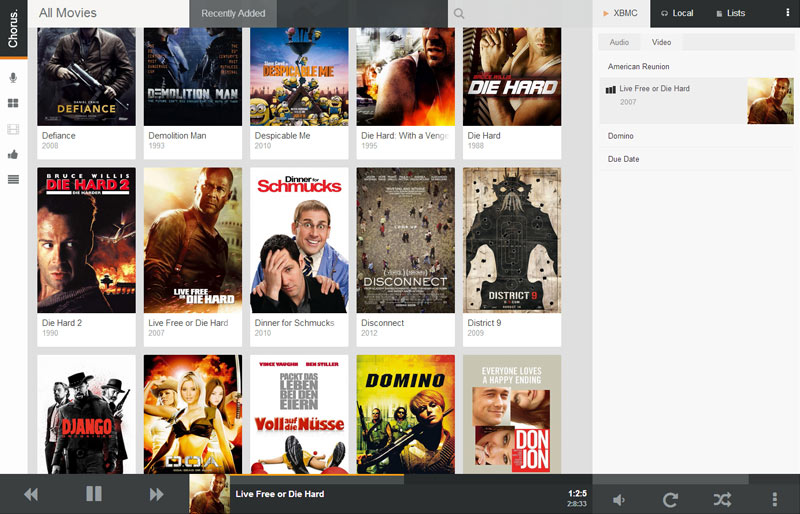Mute the volume speaker icon

619,500
